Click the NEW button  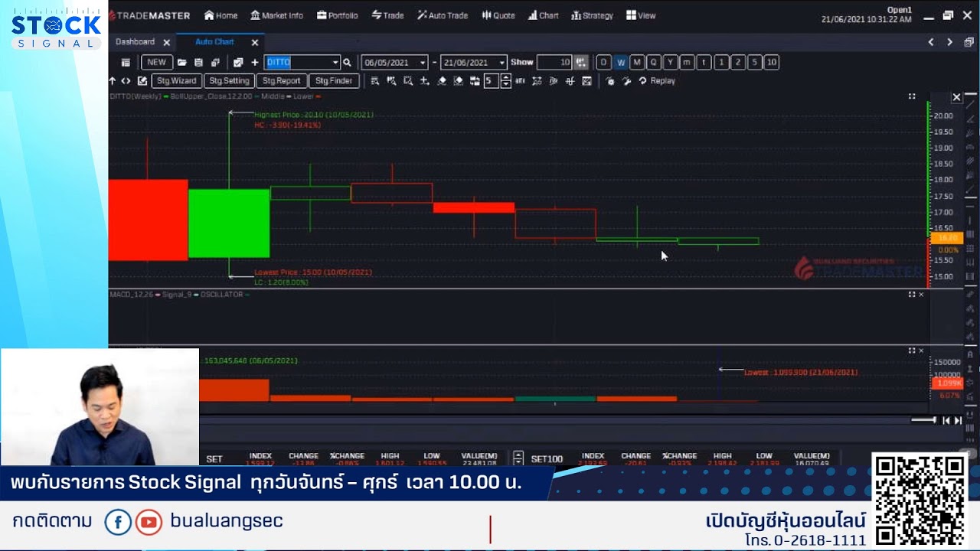(x=156, y=63)
